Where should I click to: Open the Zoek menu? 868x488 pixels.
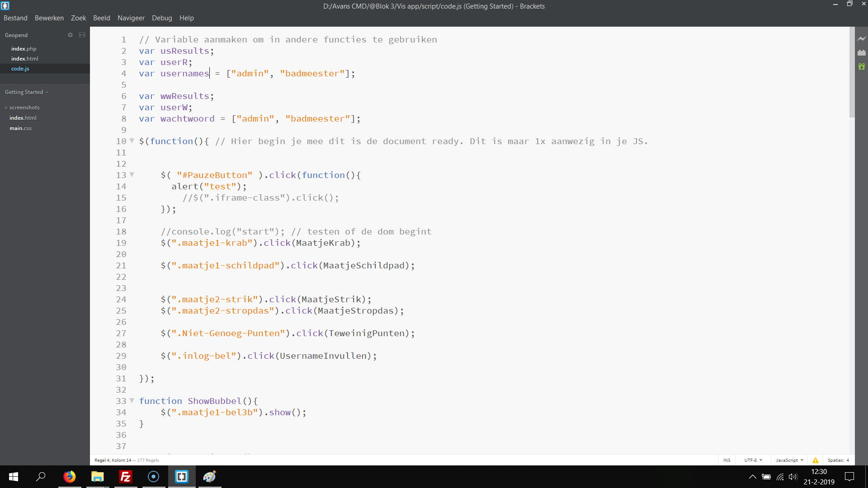[x=78, y=18]
